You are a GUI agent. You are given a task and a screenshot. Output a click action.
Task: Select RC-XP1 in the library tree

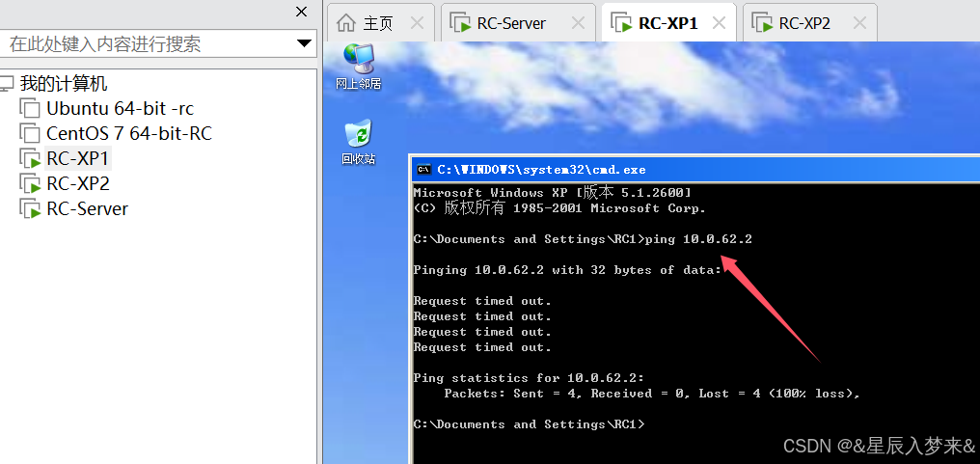(x=78, y=158)
